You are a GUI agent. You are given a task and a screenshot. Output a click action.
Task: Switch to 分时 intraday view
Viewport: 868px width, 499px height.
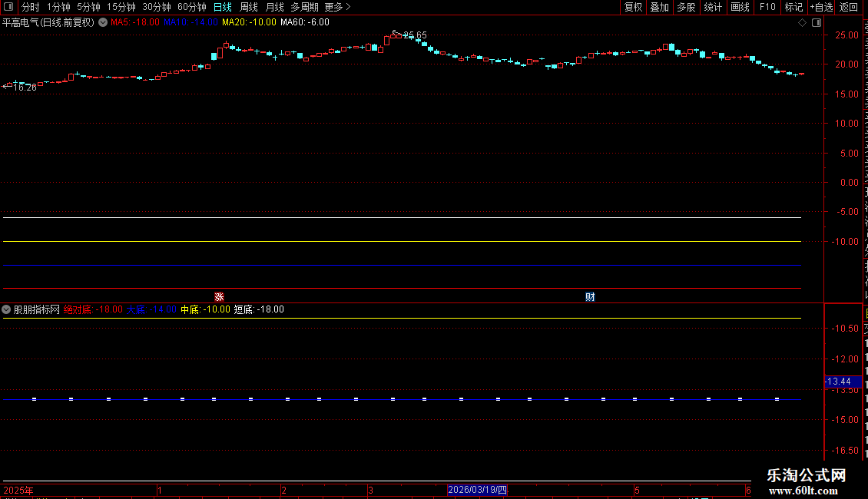coord(31,7)
